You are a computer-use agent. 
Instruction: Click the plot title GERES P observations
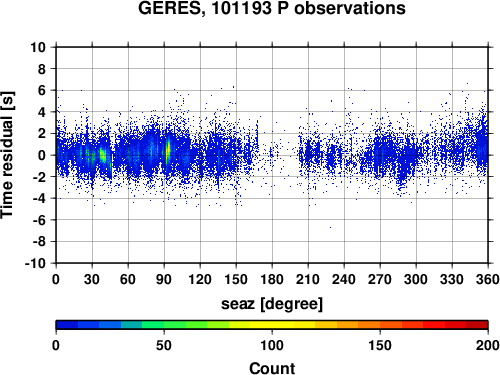coord(272,8)
